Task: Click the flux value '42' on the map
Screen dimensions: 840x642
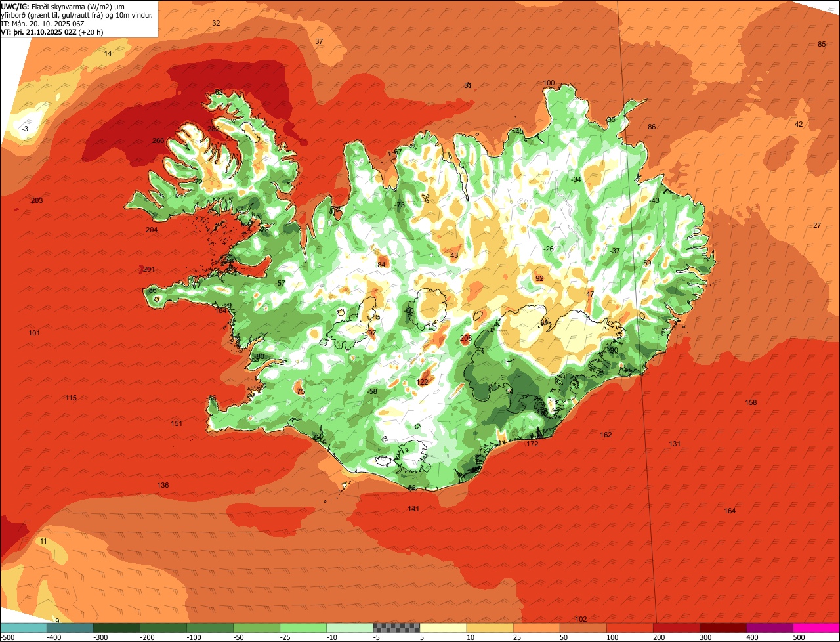Action: [x=799, y=124]
